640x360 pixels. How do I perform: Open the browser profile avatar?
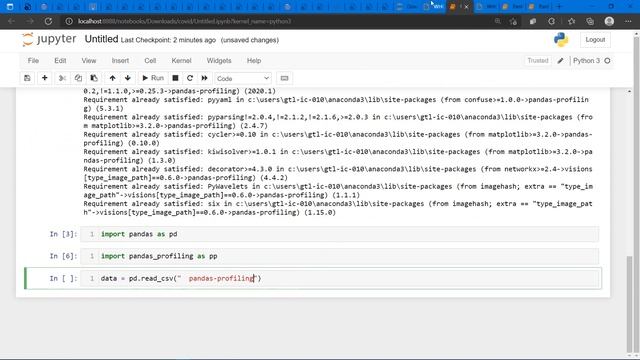click(x=609, y=21)
